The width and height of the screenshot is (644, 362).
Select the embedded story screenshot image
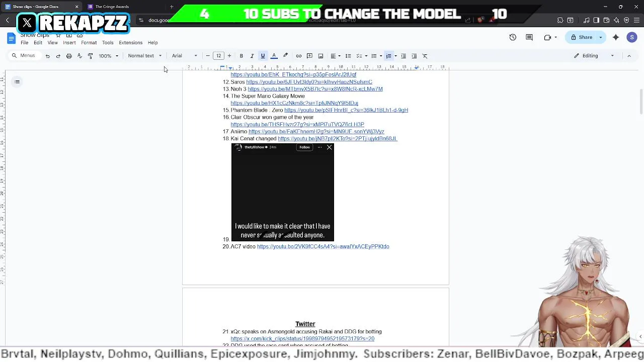pyautogui.click(x=282, y=192)
